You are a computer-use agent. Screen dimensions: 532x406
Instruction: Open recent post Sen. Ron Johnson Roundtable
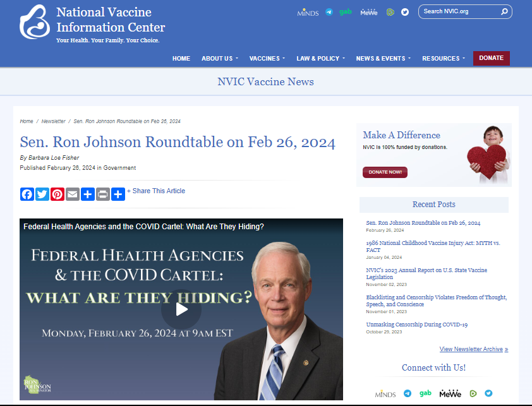pos(423,223)
